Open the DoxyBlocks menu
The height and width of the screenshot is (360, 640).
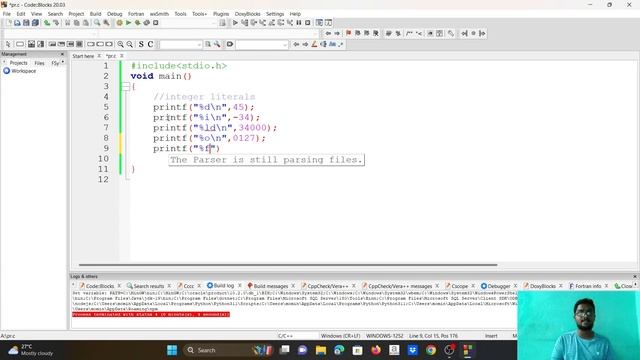[x=247, y=14]
